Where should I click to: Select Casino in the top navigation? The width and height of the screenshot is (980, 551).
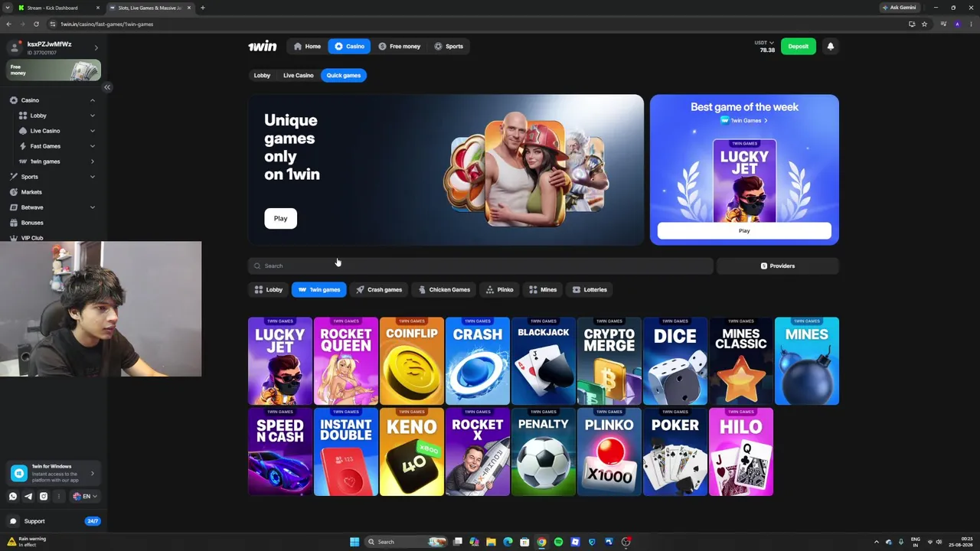point(349,46)
